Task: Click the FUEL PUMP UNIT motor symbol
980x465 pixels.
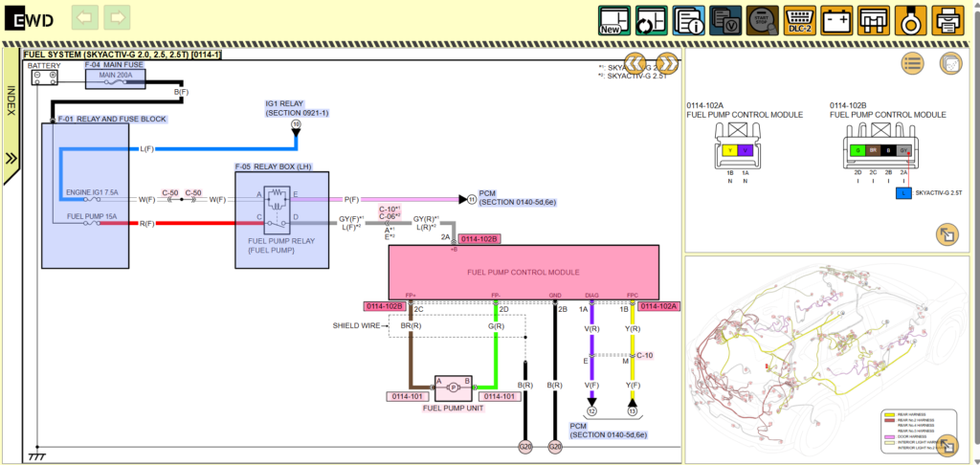Action: 454,388
